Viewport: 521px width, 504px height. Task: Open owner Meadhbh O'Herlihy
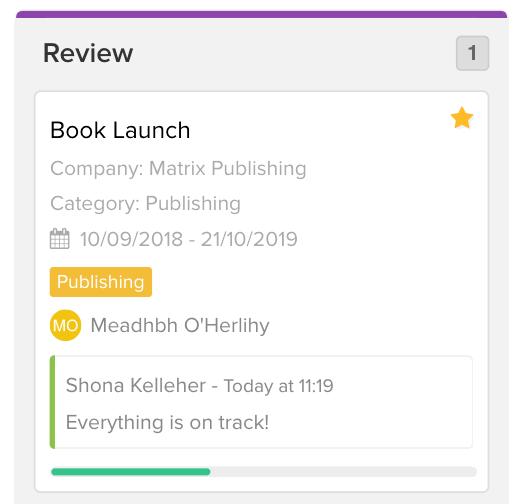pyautogui.click(x=180, y=325)
